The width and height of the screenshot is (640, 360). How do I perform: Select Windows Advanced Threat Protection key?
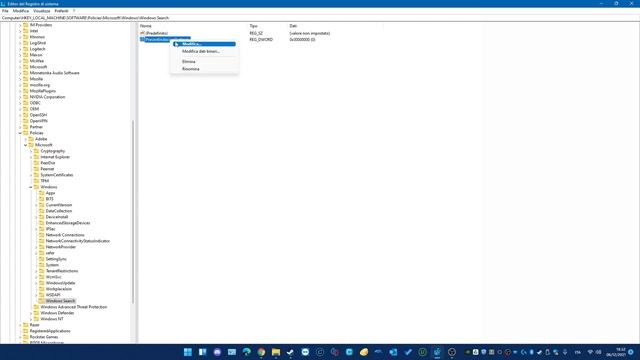pyautogui.click(x=73, y=307)
